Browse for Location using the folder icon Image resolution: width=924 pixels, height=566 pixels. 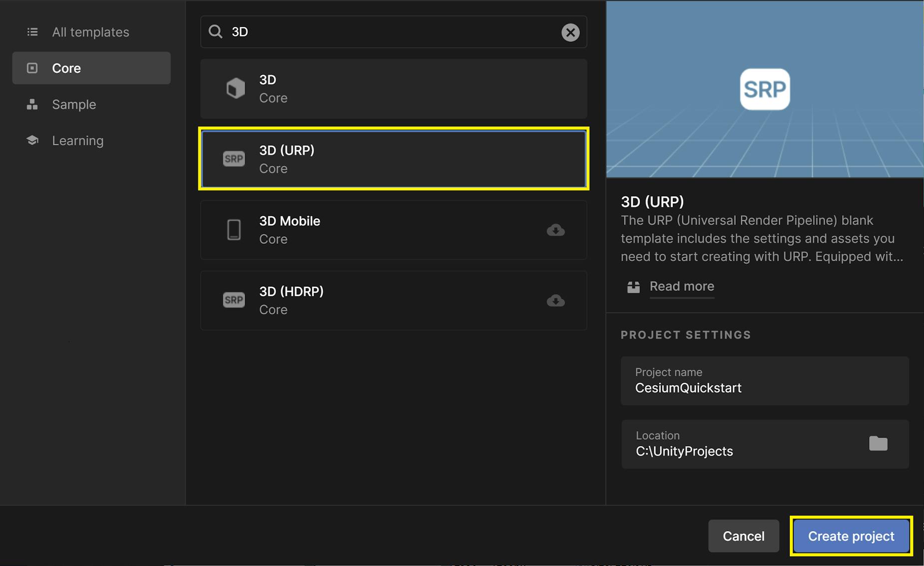879,443
